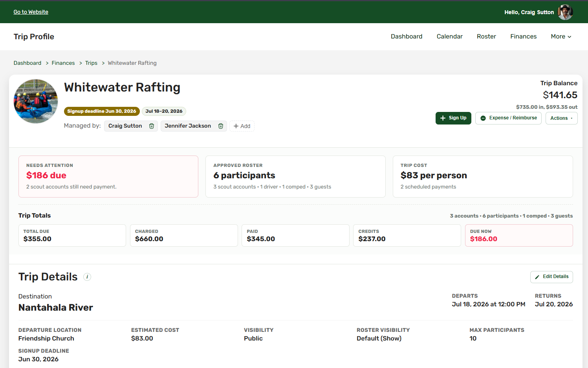
Task: Click '$735.00 in, $593.35 out' text
Action: (547, 107)
